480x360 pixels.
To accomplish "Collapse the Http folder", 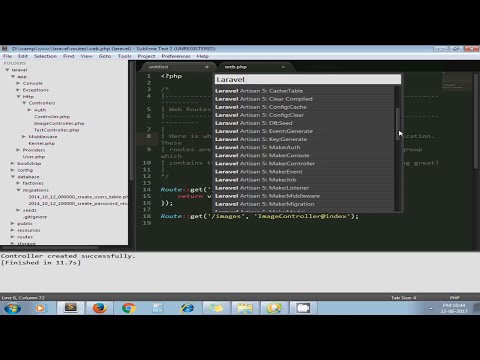I will pyautogui.click(x=18, y=97).
